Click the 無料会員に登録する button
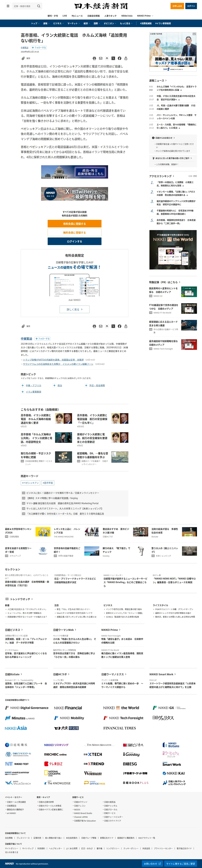Viewport: 202px width, 868px height. pos(75,232)
